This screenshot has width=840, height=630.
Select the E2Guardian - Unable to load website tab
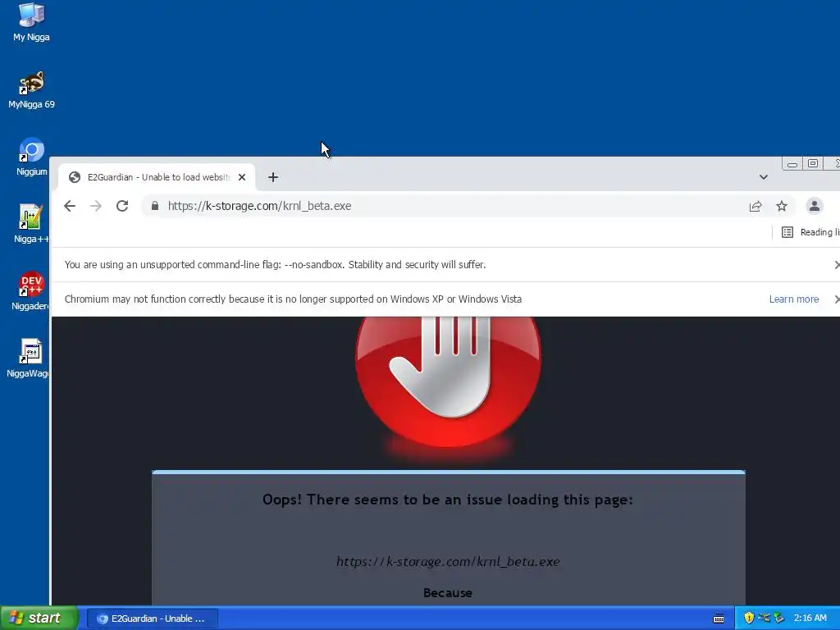click(157, 177)
